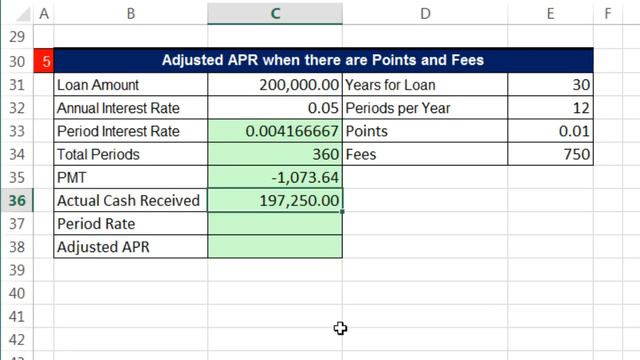
Task: Select the cell containing 12
Action: click(x=550, y=108)
